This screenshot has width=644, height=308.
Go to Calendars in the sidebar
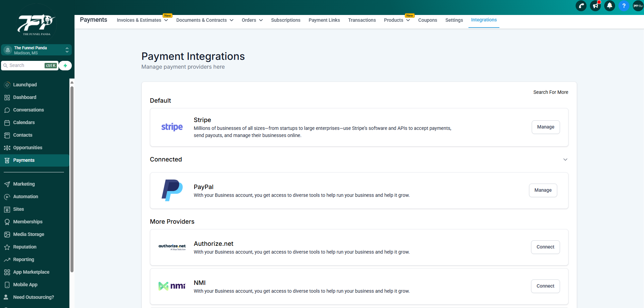click(x=24, y=122)
